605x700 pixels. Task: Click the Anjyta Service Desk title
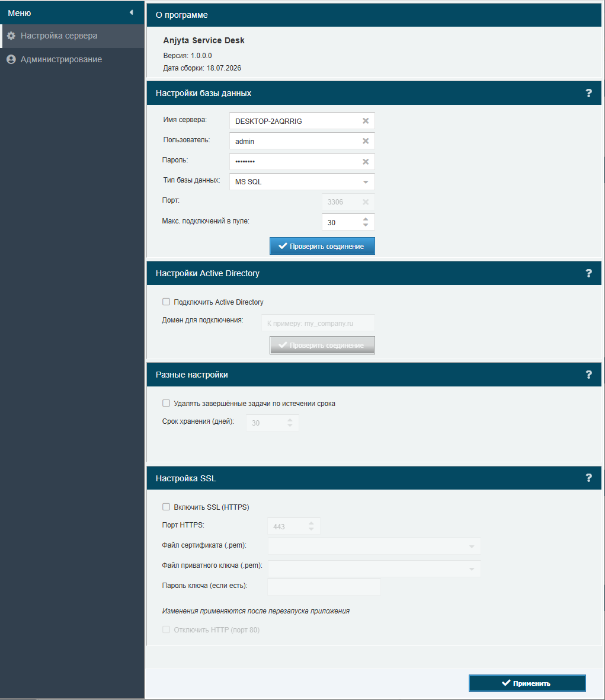pos(204,40)
